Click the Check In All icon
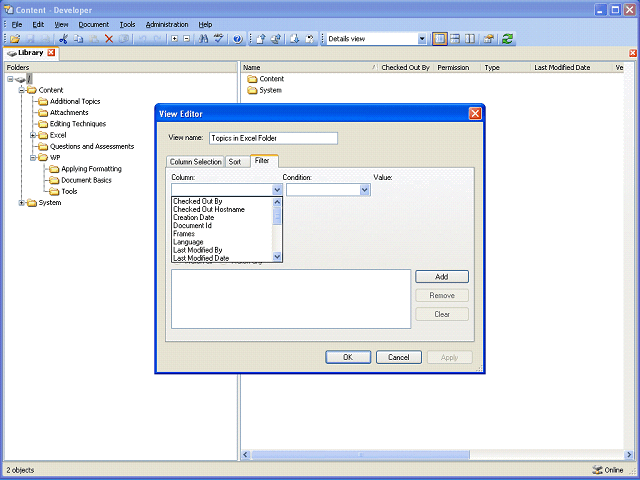 coord(276,39)
